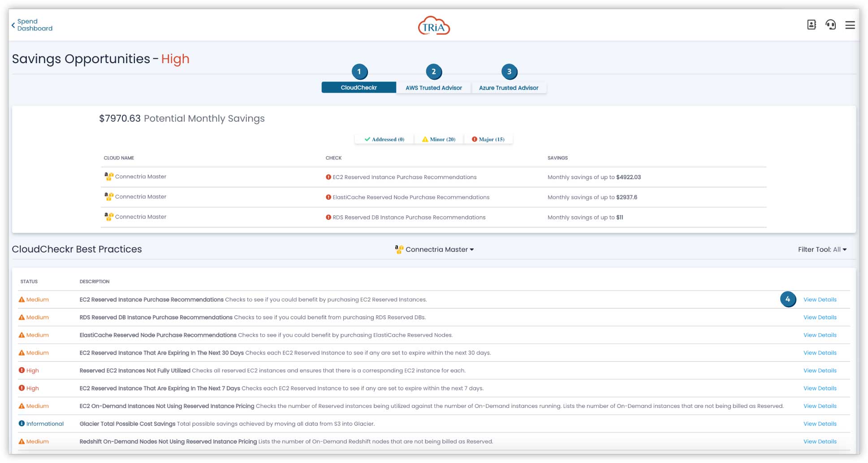Image resolution: width=868 pixels, height=463 pixels.
Task: Select savings amount $2937.6
Action: [x=626, y=197]
